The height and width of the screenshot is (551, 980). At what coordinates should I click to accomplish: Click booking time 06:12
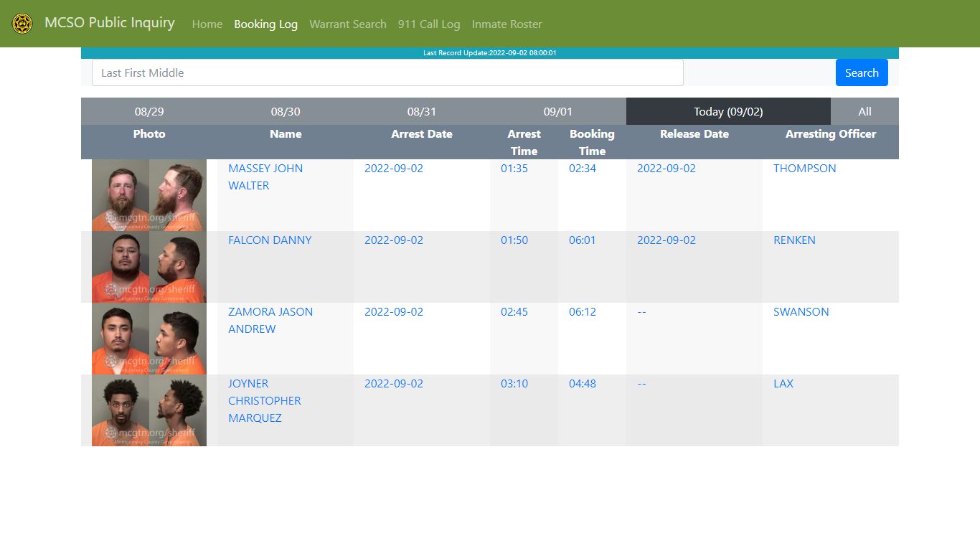pos(583,311)
